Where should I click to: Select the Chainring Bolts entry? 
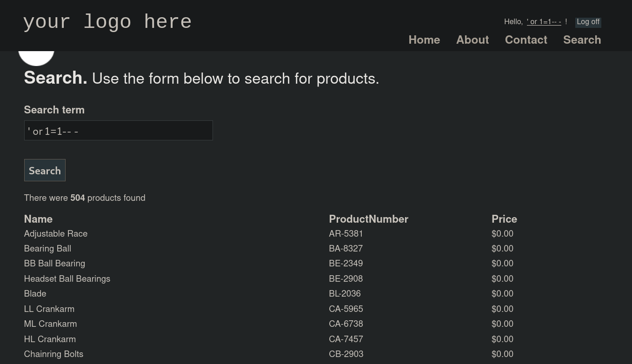[53, 354]
